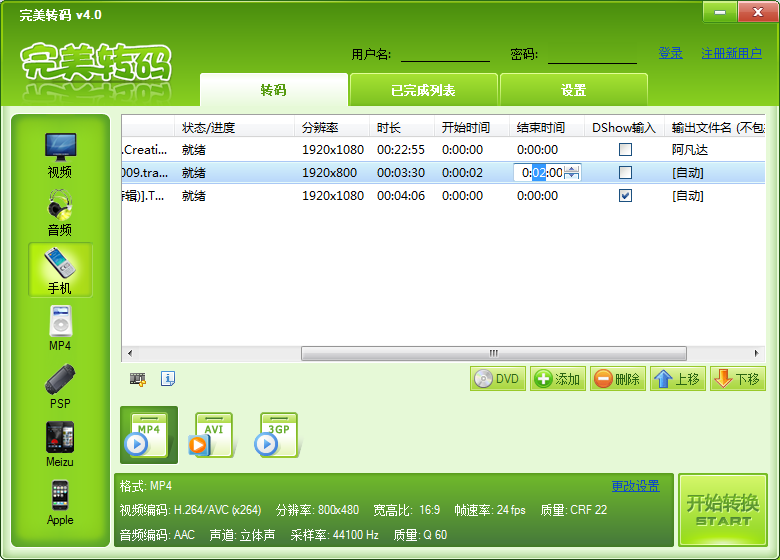Click the film strip edit icon
Screen dimensions: 780x560
click(138, 379)
